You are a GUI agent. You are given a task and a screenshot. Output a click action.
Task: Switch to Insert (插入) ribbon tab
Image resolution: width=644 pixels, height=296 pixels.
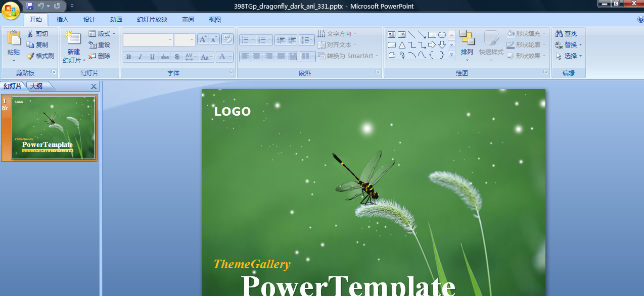(x=63, y=20)
